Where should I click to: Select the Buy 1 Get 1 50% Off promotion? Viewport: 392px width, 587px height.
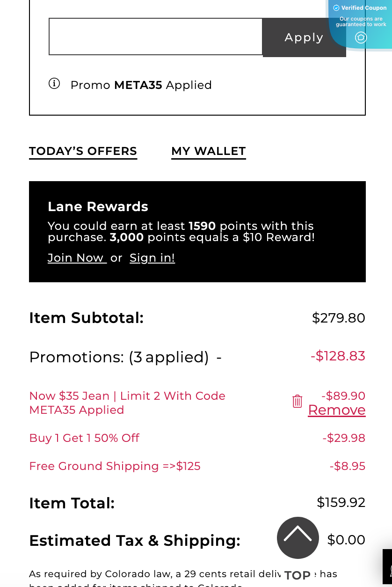click(x=84, y=439)
